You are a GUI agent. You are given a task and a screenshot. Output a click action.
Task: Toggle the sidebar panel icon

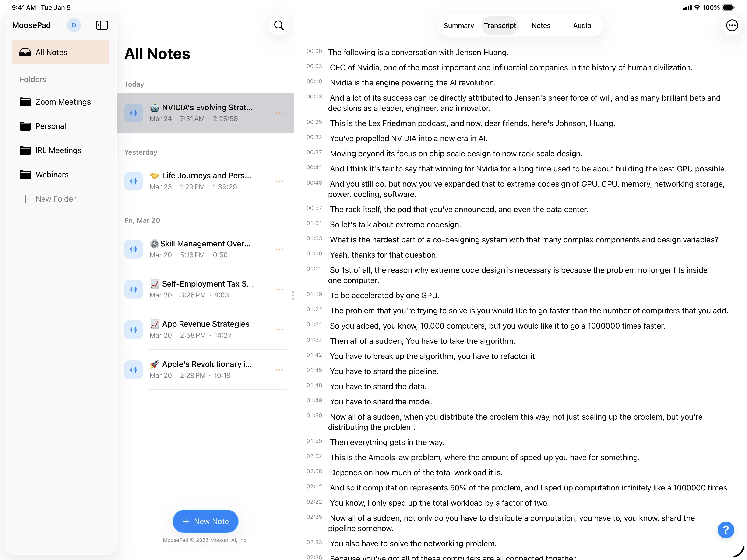[x=102, y=25]
